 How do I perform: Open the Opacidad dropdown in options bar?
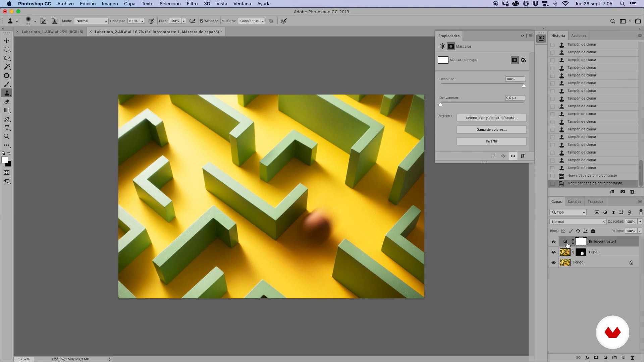pos(142,21)
